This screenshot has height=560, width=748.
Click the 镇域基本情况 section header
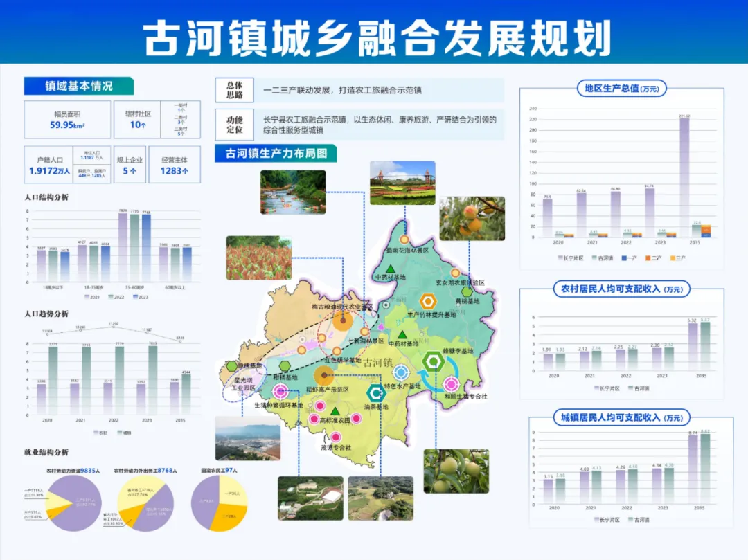pyautogui.click(x=79, y=87)
